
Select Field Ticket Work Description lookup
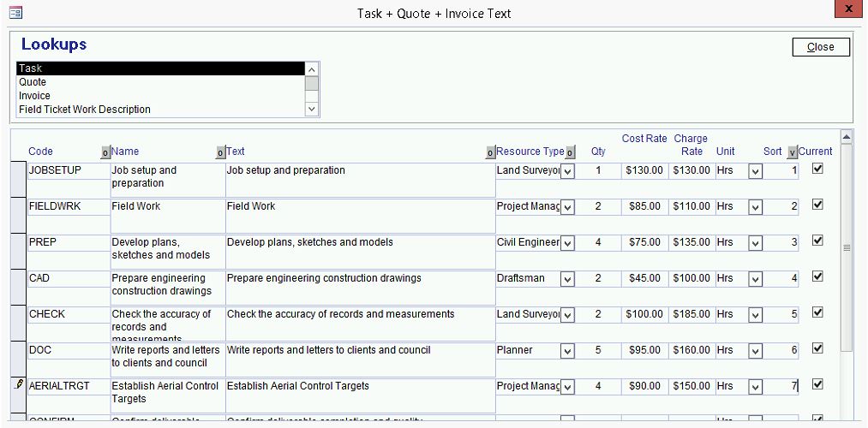[85, 110]
